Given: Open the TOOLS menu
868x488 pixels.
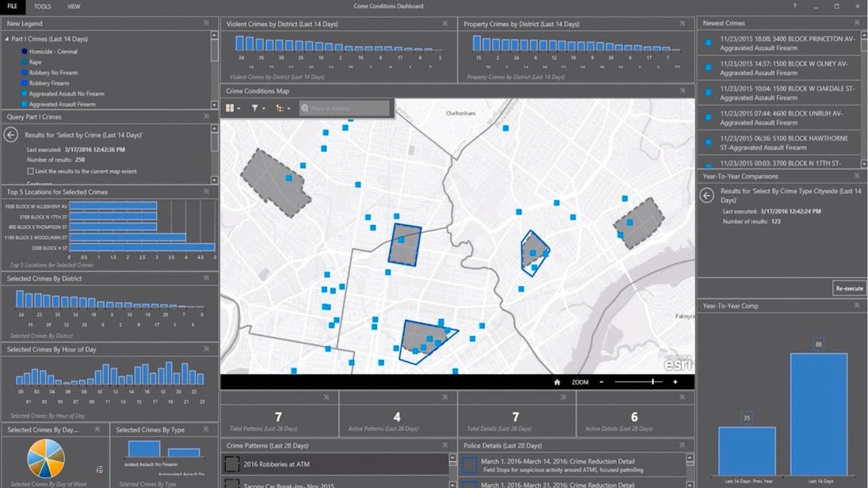Looking at the screenshot, I should pos(42,6).
